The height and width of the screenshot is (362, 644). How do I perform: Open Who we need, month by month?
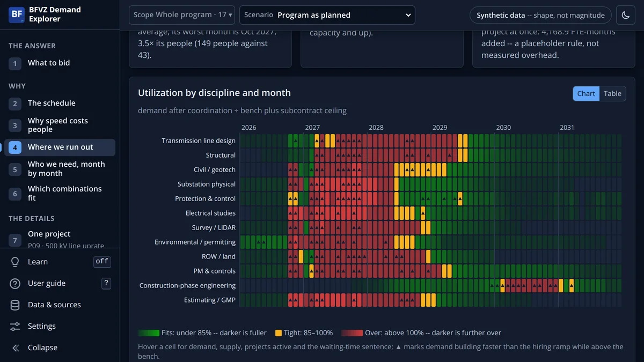coord(60,169)
